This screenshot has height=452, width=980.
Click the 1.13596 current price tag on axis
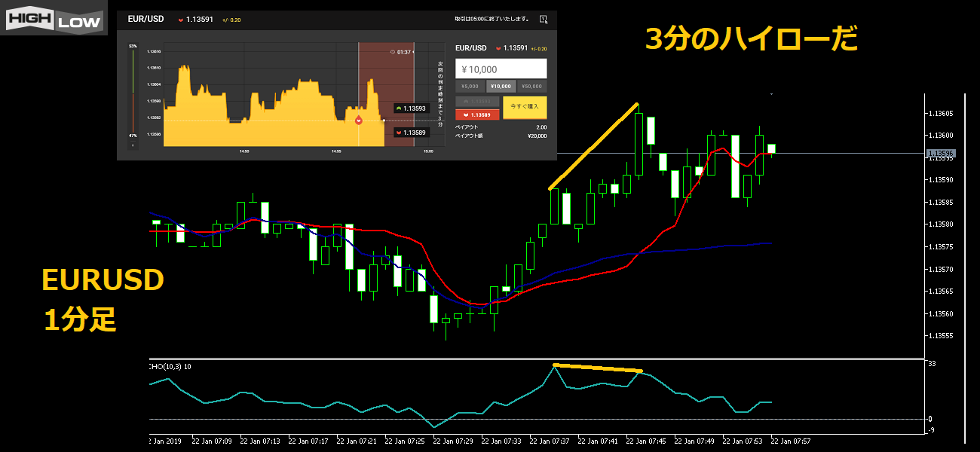coord(942,154)
